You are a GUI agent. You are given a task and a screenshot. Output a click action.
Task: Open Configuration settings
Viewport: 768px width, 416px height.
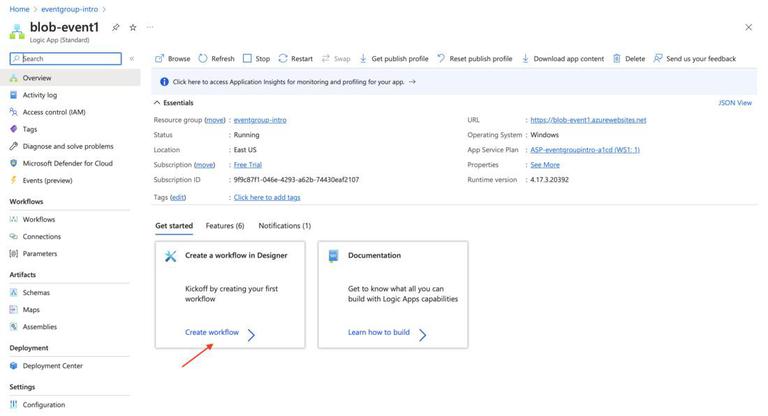coord(44,405)
